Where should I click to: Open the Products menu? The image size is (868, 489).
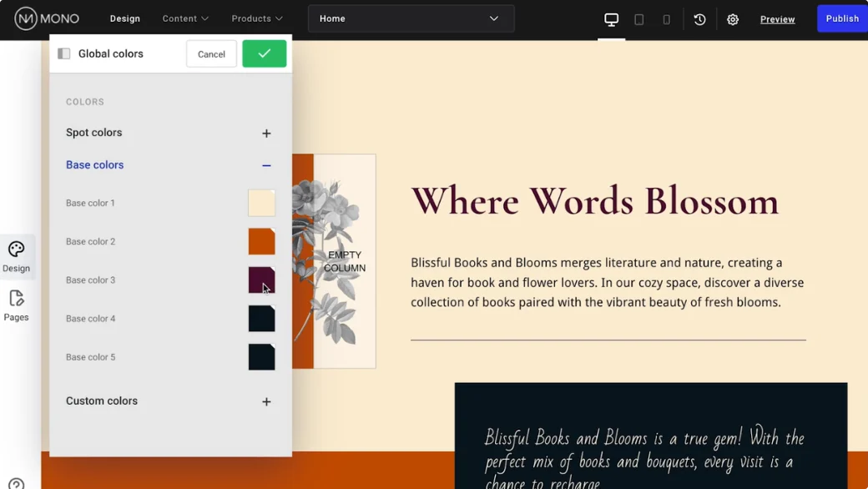256,18
